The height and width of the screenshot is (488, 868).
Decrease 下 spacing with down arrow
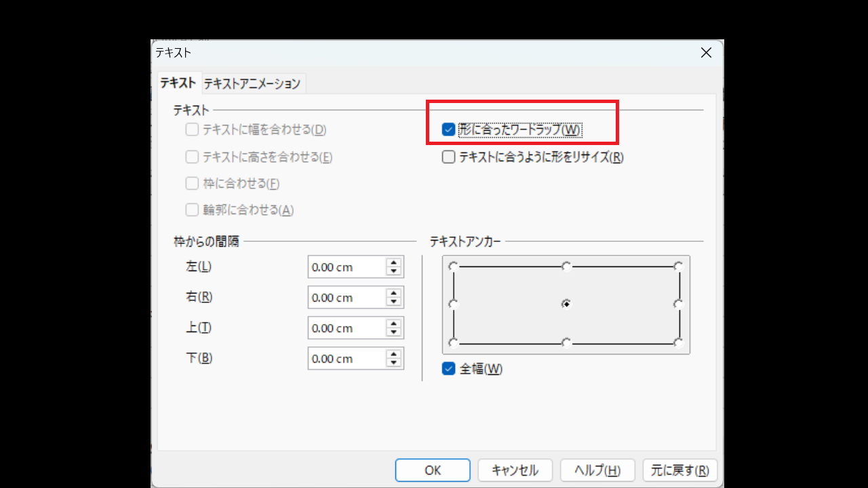point(393,363)
